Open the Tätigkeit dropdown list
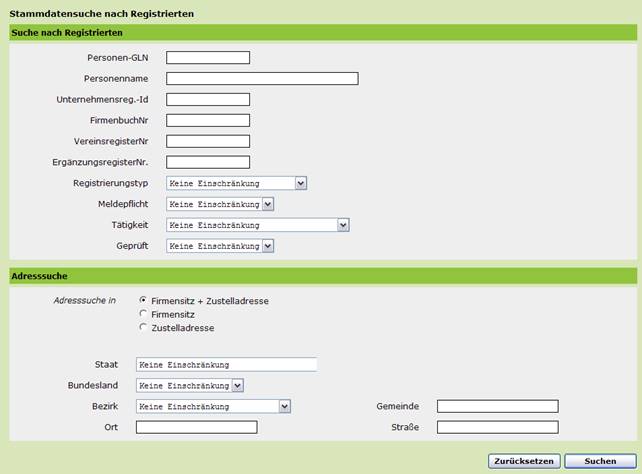The height and width of the screenshot is (474, 642). tap(257, 225)
